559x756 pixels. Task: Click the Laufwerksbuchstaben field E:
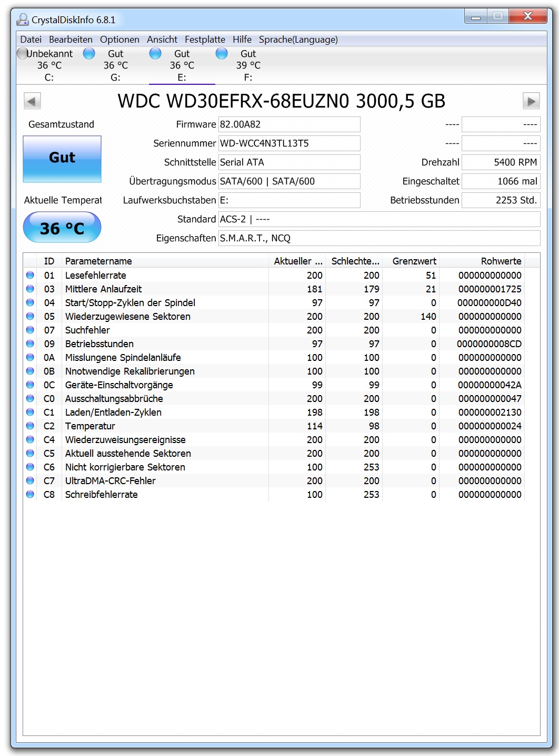point(290,200)
